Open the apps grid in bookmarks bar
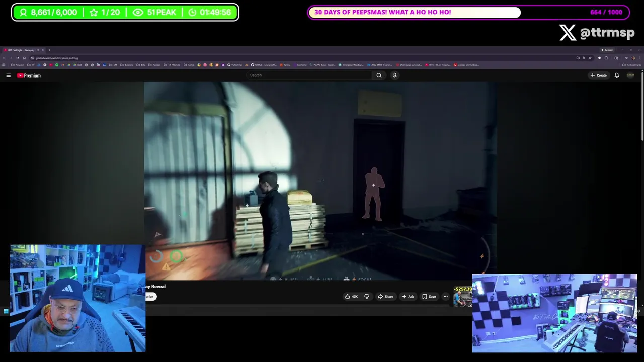 click(x=4, y=65)
